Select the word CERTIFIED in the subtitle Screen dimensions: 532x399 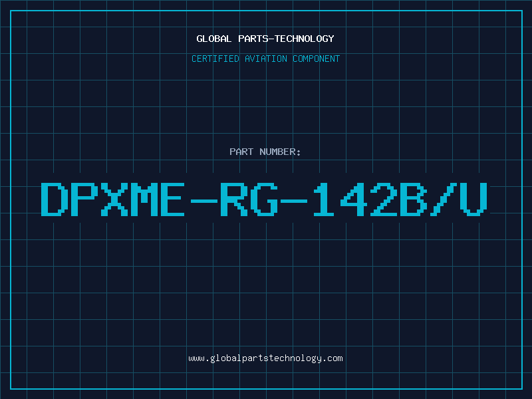coord(215,59)
